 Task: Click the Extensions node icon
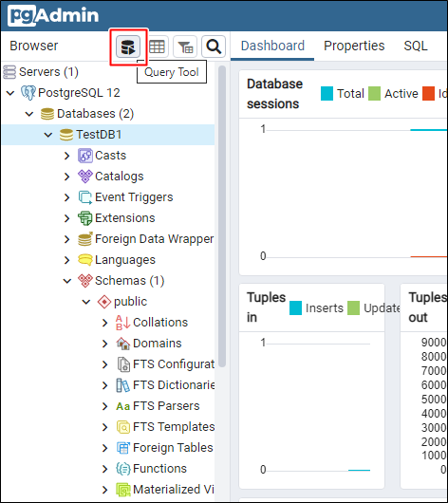85,218
